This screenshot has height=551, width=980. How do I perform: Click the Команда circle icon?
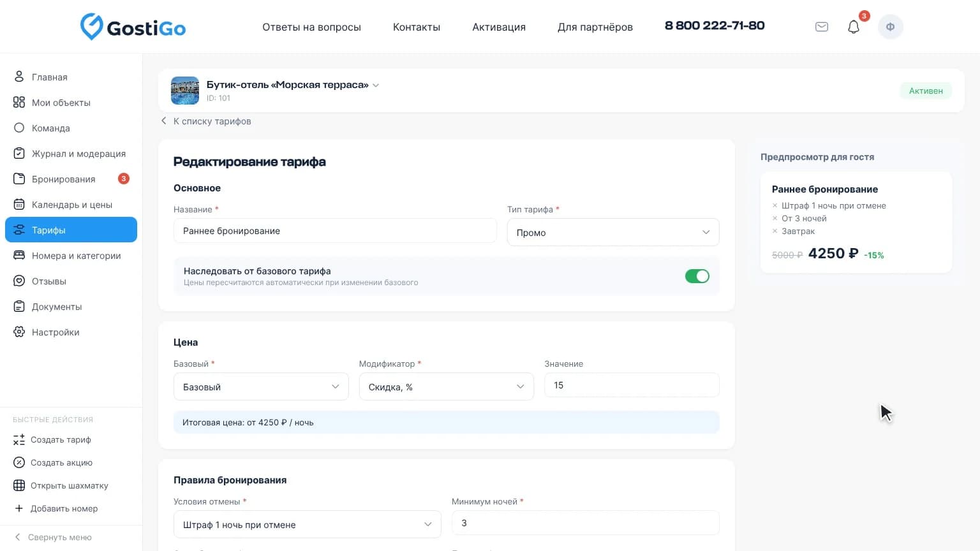(x=19, y=128)
